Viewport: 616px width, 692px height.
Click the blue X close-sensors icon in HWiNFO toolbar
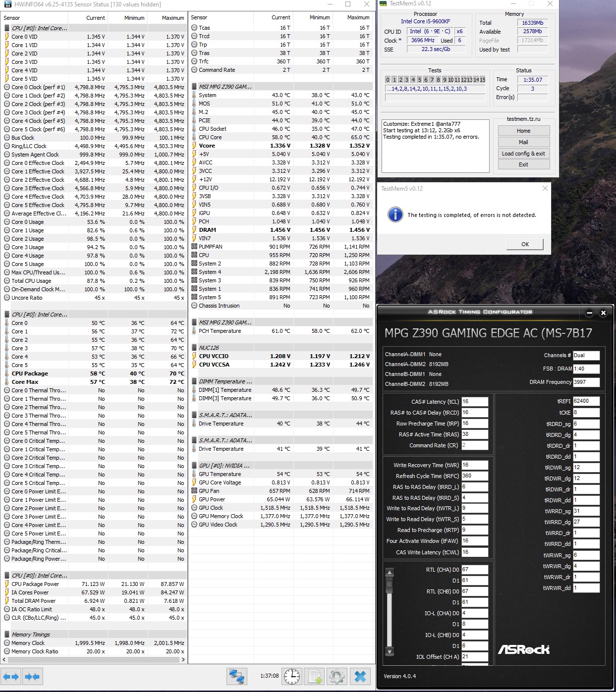coord(360,676)
